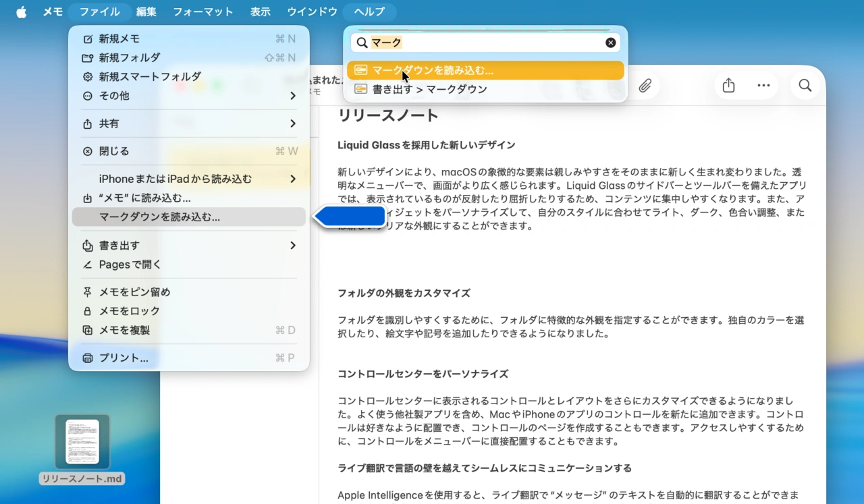
Task: Click the paperclip attachment icon in the toolbar
Action: (645, 85)
